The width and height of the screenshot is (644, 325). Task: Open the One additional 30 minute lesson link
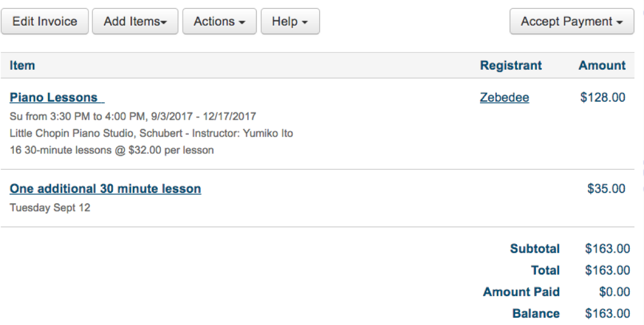tap(105, 189)
